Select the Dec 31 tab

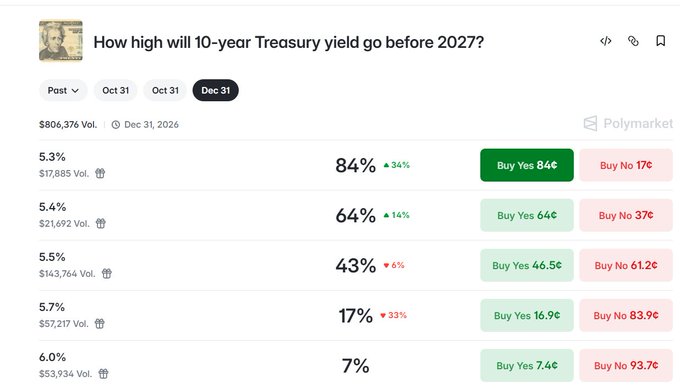click(x=216, y=90)
